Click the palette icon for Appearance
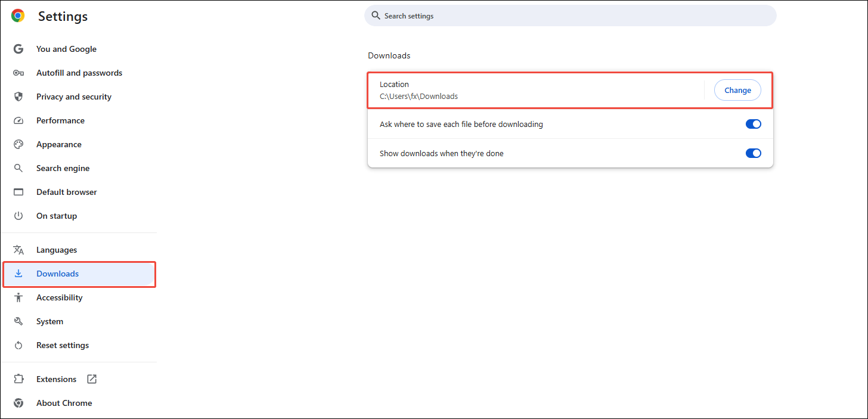 (x=18, y=144)
